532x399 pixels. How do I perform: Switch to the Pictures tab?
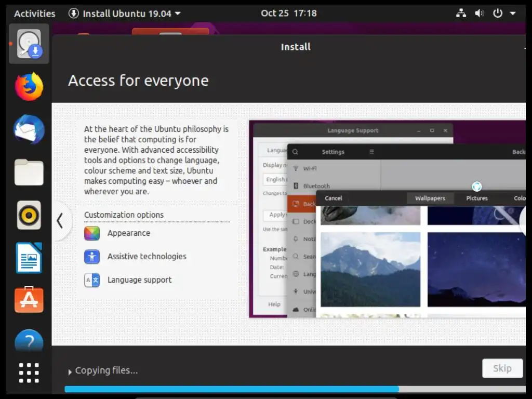(x=477, y=198)
